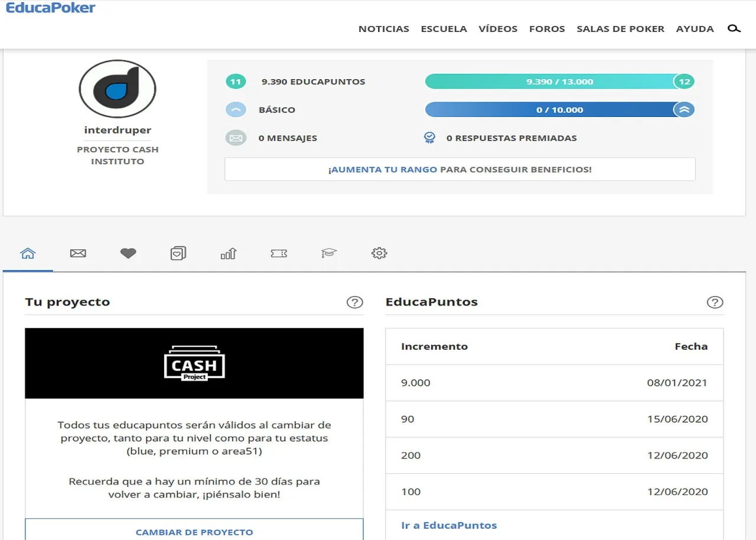Click the interdruper username
This screenshot has width=756, height=540.
118,130
